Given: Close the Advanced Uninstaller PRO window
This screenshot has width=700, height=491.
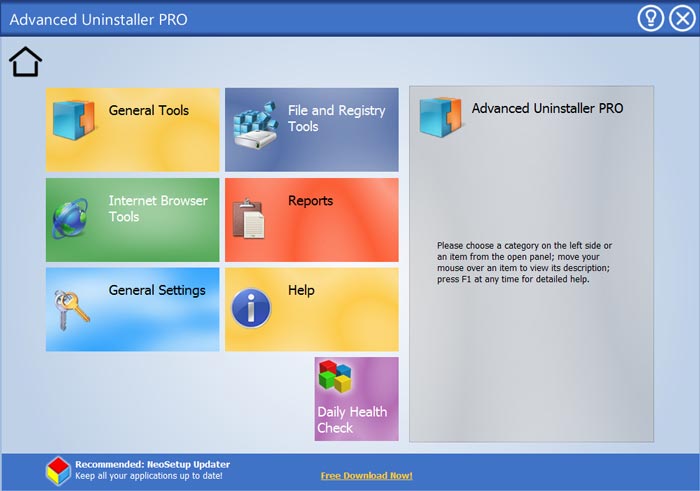Looking at the screenshot, I should tap(682, 18).
